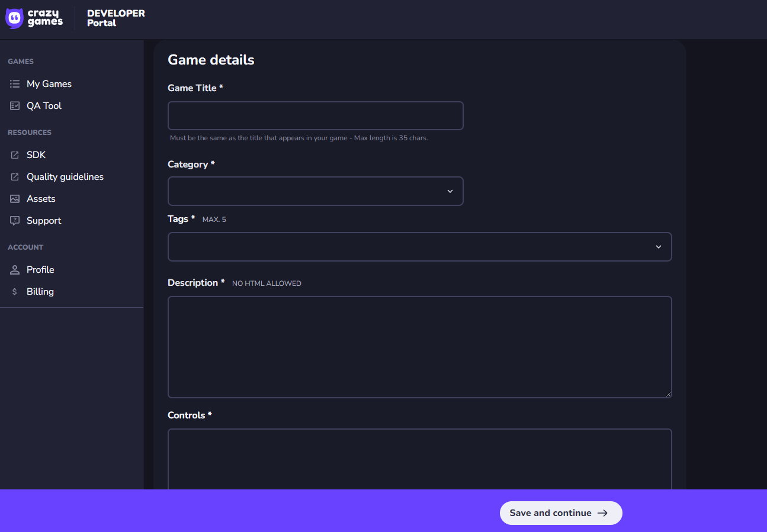The height and width of the screenshot is (532, 767).
Task: Click the Assets image icon
Action: tap(15, 199)
